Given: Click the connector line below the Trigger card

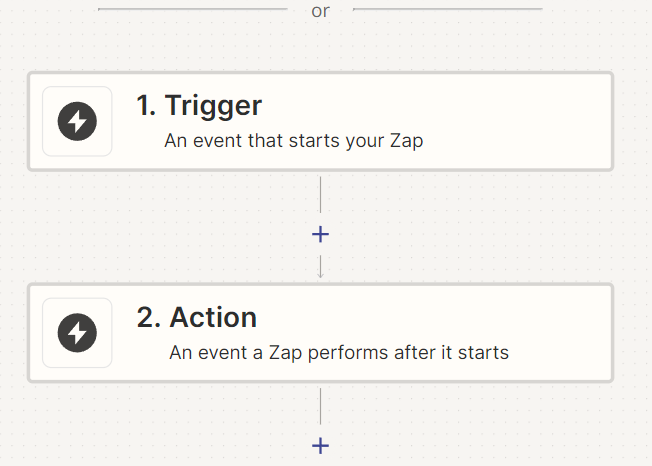Looking at the screenshot, I should click(320, 195).
